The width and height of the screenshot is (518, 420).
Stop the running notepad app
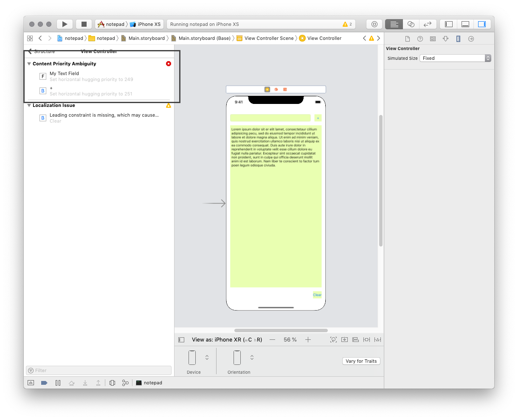[84, 24]
